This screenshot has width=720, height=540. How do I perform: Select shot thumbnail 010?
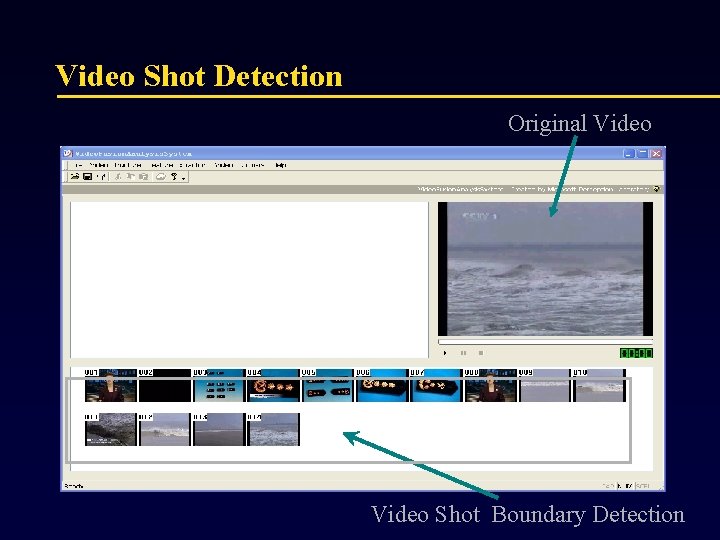pos(599,385)
